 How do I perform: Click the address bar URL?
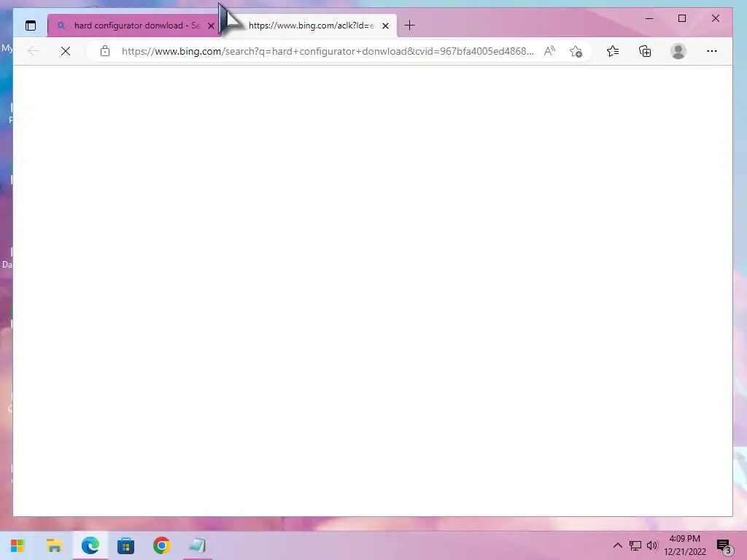[328, 51]
